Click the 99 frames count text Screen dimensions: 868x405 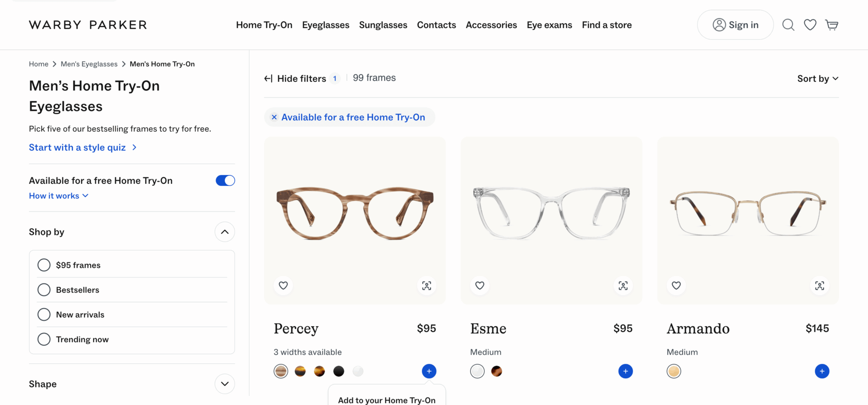[x=374, y=78]
